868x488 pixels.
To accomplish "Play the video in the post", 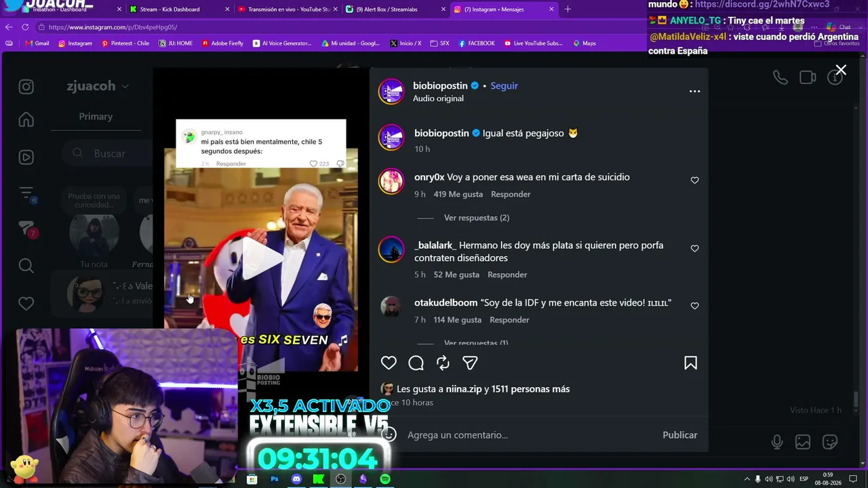I will tap(261, 258).
